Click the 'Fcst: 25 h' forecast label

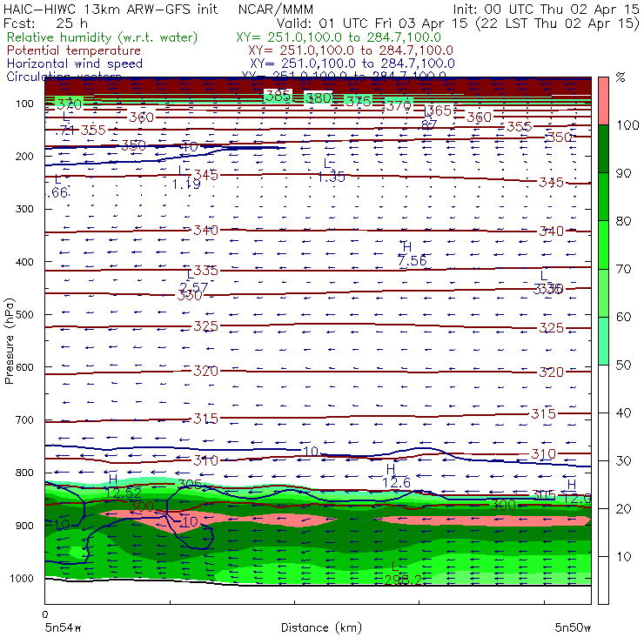pyautogui.click(x=45, y=23)
